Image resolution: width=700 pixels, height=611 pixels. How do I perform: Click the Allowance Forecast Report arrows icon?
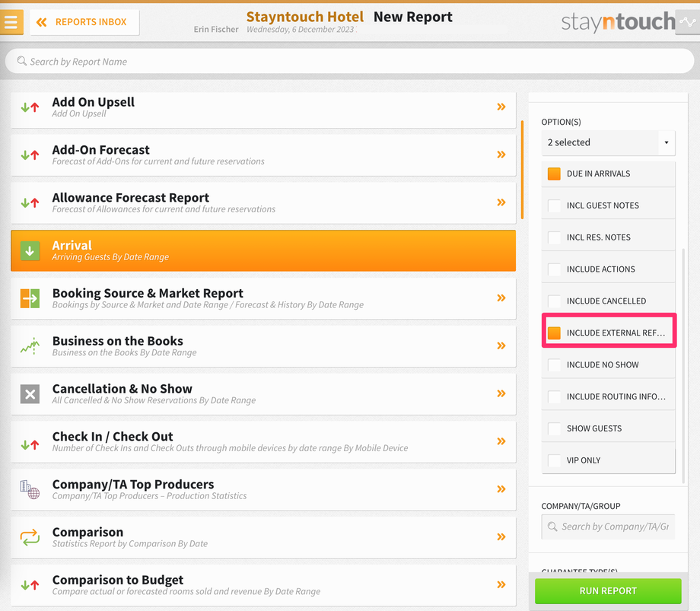click(30, 202)
